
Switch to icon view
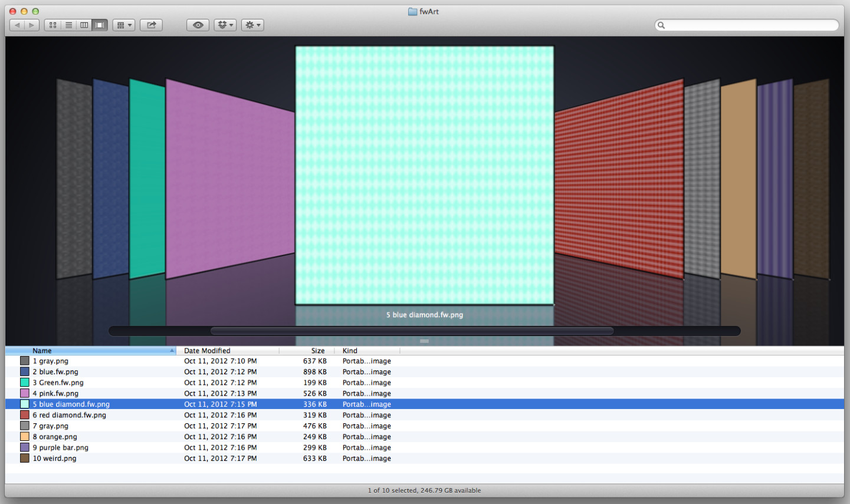52,25
